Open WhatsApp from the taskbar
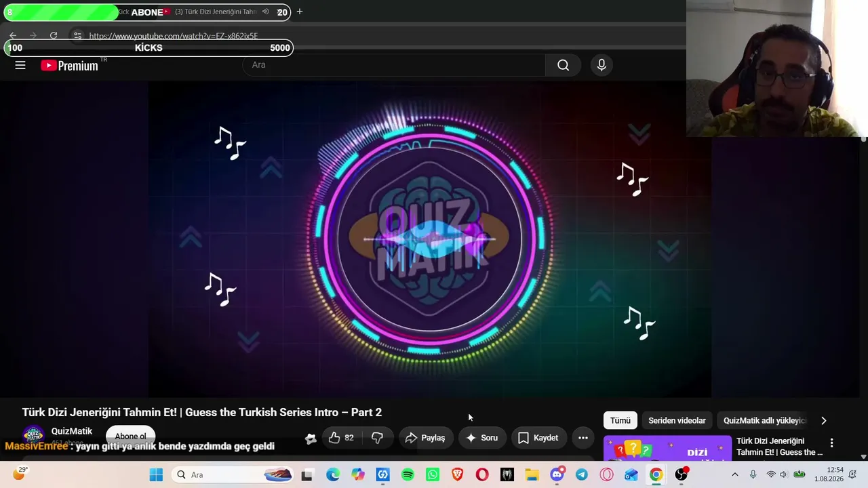 [433, 475]
